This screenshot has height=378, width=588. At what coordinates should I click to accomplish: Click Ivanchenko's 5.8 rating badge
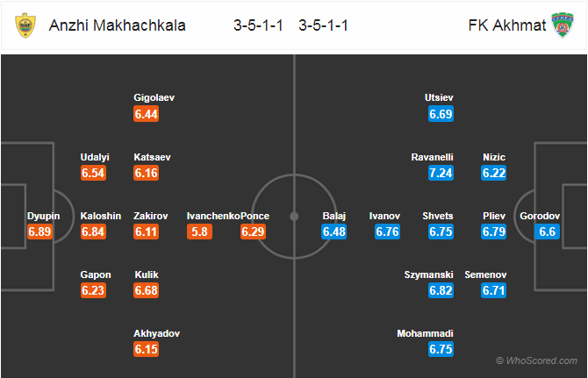coord(199,232)
